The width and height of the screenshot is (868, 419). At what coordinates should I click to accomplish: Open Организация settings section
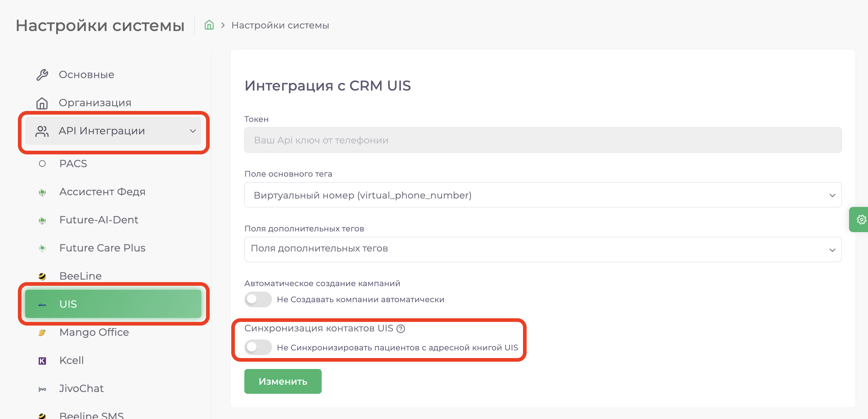113,103
